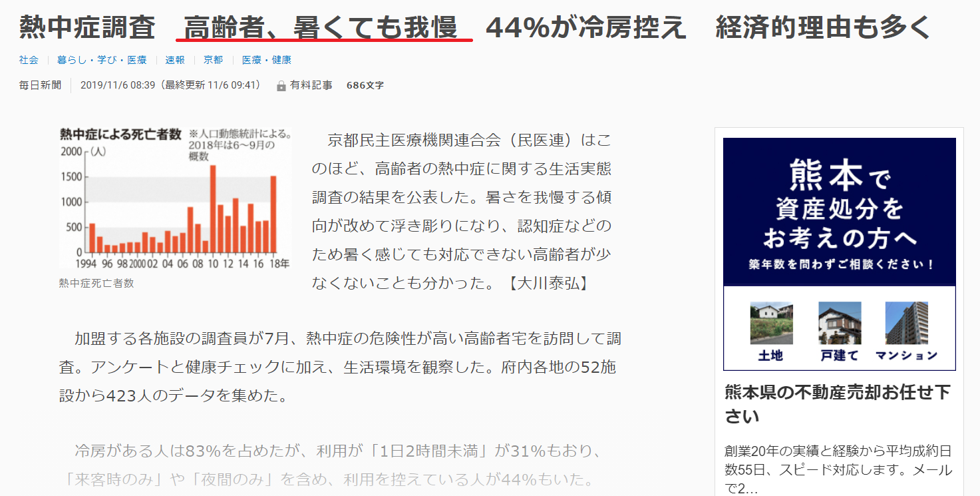The image size is (980, 496).
Task: Click the 土地 land photo in ad
Action: [x=771, y=324]
